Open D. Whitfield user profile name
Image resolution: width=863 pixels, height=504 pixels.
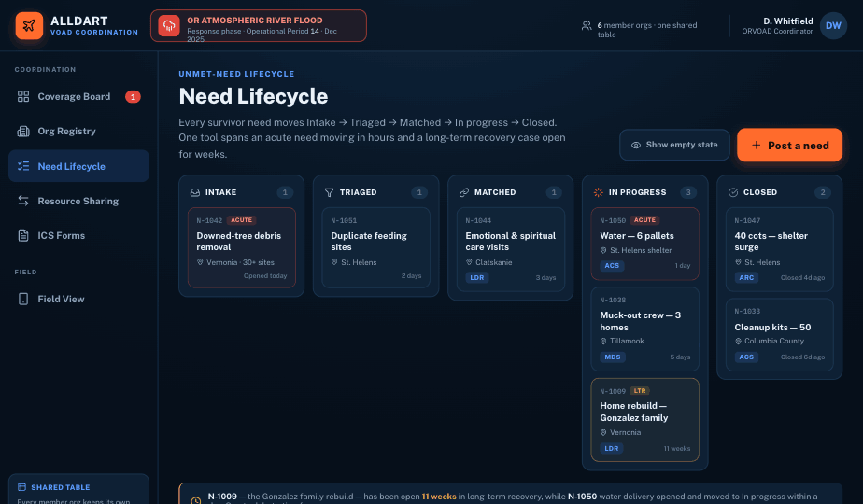pyautogui.click(x=787, y=21)
